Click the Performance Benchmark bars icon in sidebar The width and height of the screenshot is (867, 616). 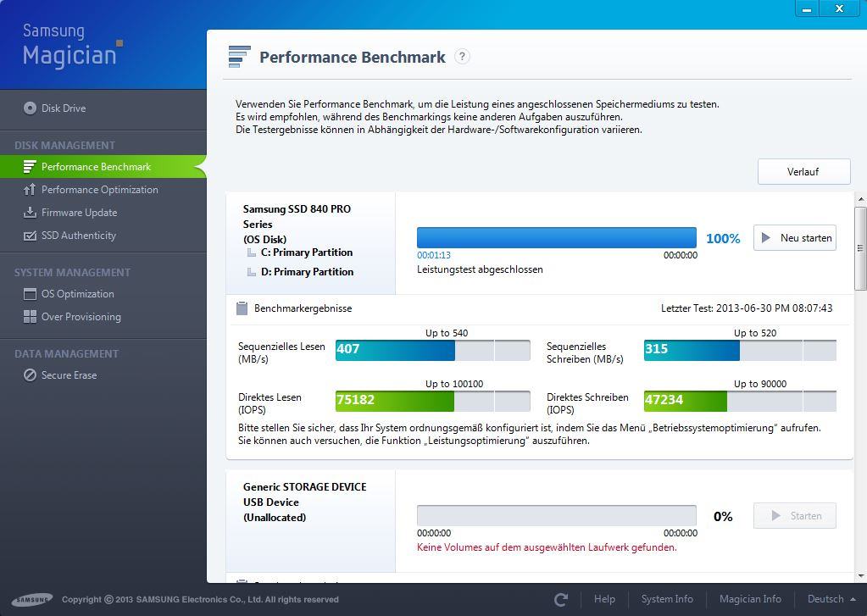pyautogui.click(x=30, y=166)
